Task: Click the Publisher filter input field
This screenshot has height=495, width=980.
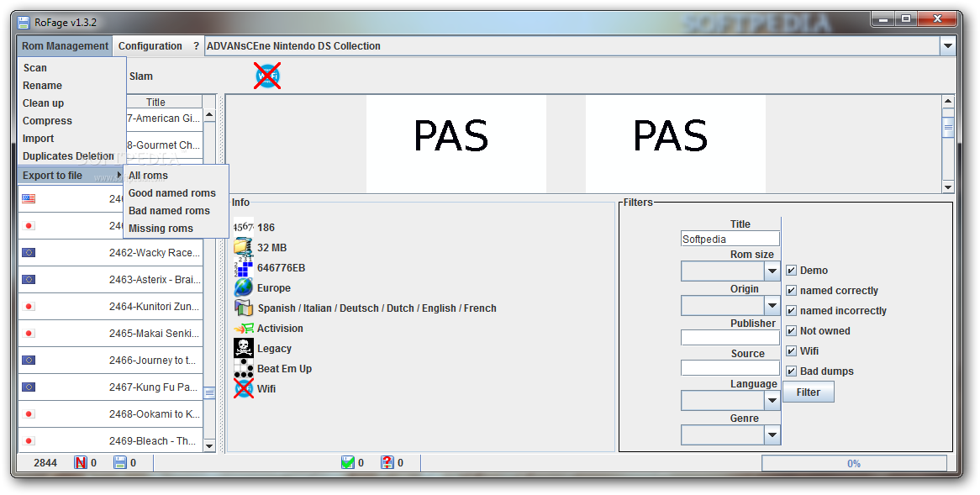Action: 730,338
